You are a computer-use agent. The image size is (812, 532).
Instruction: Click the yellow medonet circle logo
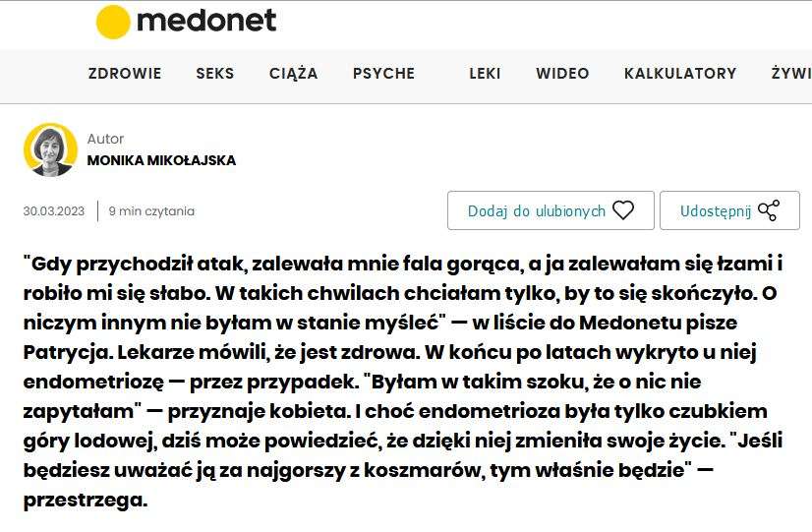[113, 23]
